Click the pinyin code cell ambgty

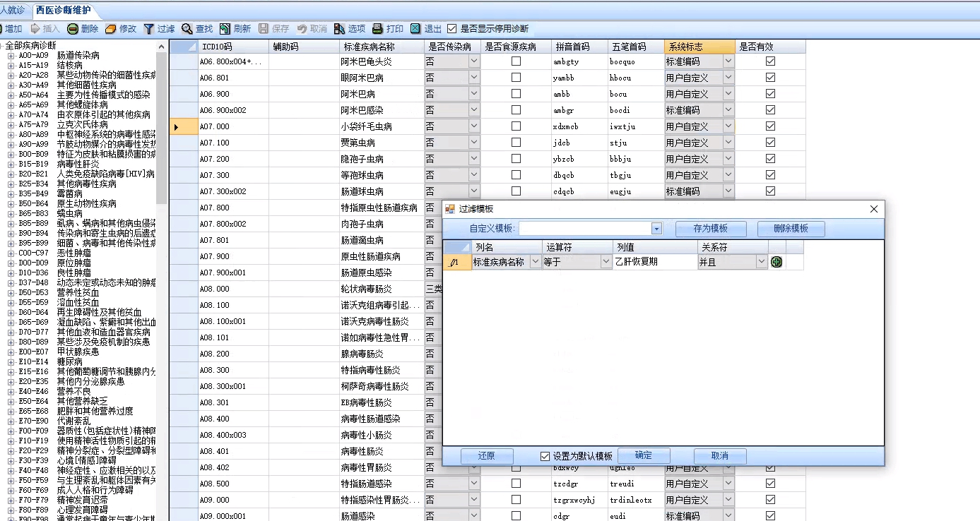[x=579, y=61]
